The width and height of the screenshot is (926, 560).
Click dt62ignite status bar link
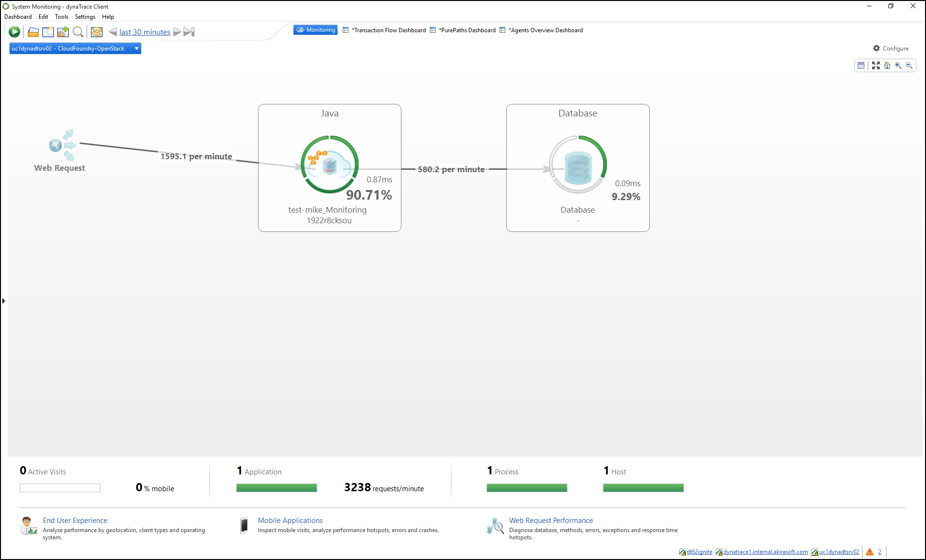pos(699,552)
